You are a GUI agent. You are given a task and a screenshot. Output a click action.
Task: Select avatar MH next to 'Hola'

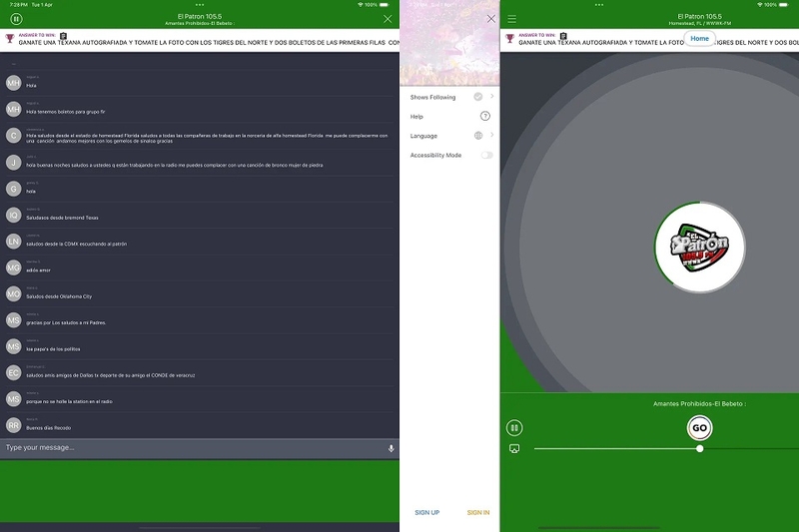(x=13, y=83)
